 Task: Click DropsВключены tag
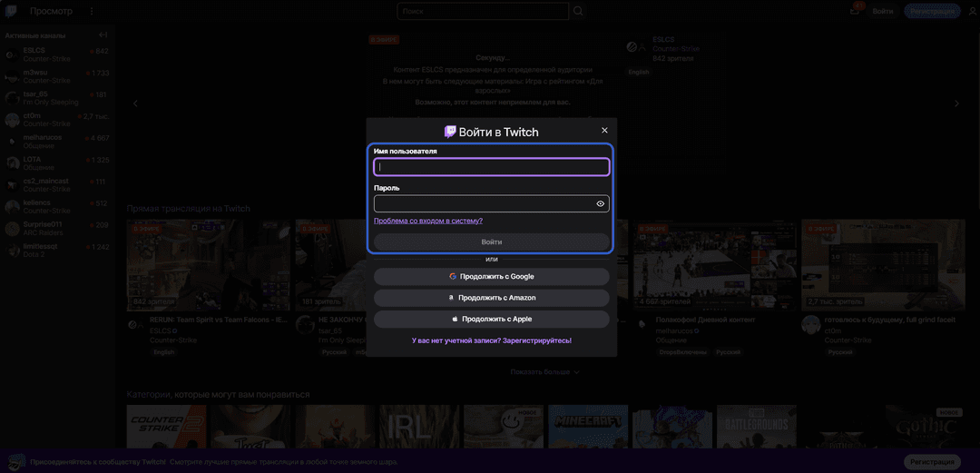click(682, 352)
